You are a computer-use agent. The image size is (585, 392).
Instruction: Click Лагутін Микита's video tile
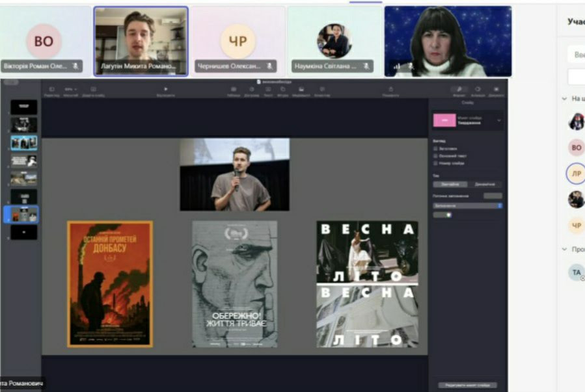click(141, 42)
